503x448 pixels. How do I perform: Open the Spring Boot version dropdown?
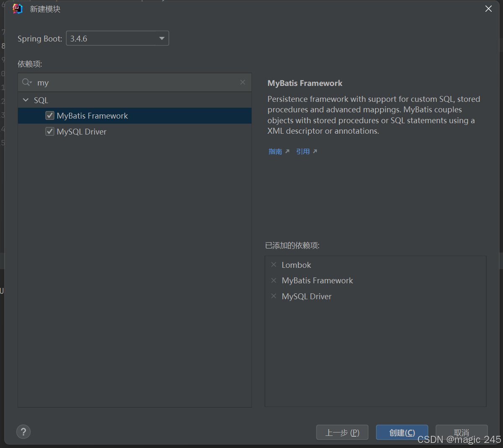[117, 38]
